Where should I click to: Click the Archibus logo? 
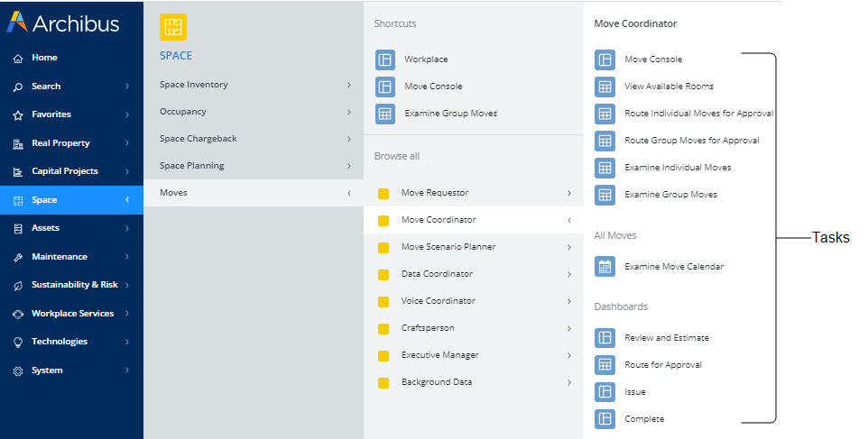[63, 23]
